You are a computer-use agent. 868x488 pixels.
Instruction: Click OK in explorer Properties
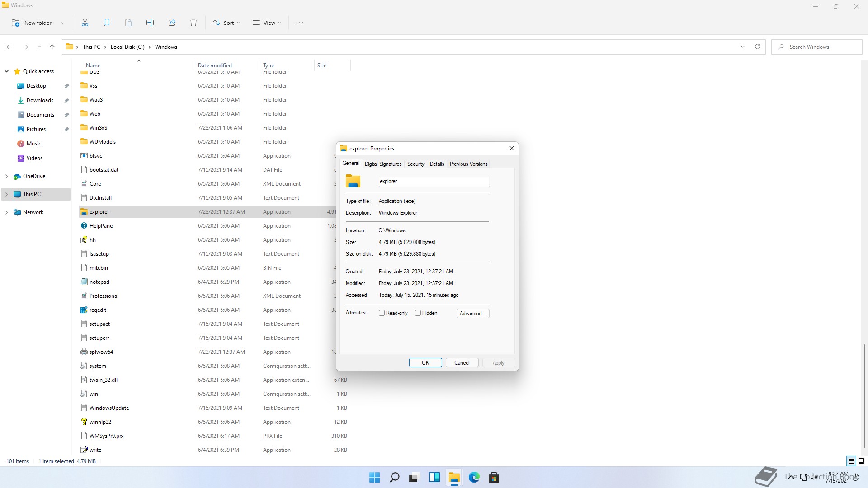point(425,363)
